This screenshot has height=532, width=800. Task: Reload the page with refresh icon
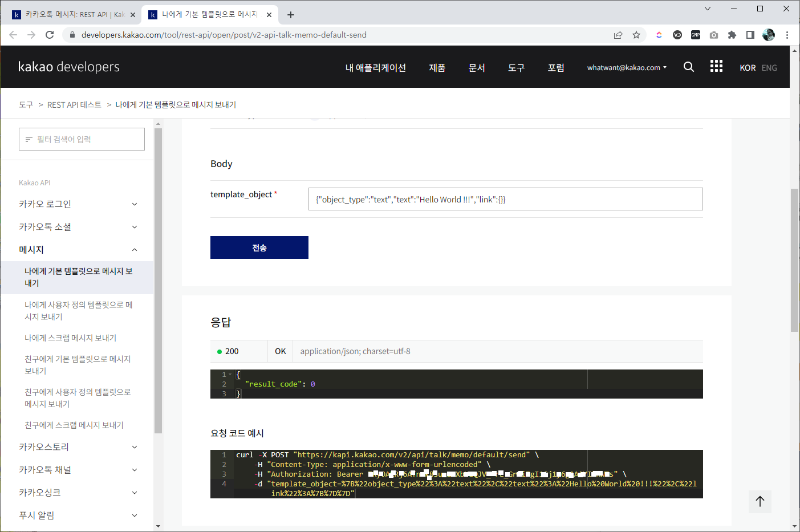(50, 35)
